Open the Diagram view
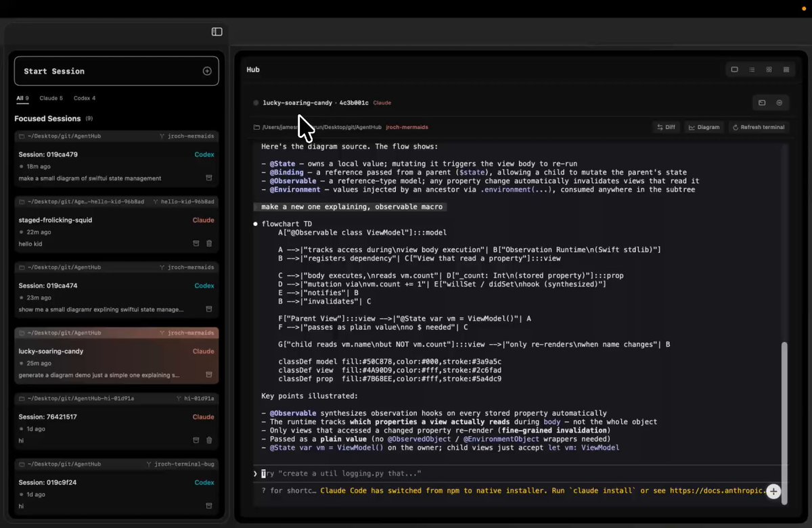 pyautogui.click(x=704, y=127)
